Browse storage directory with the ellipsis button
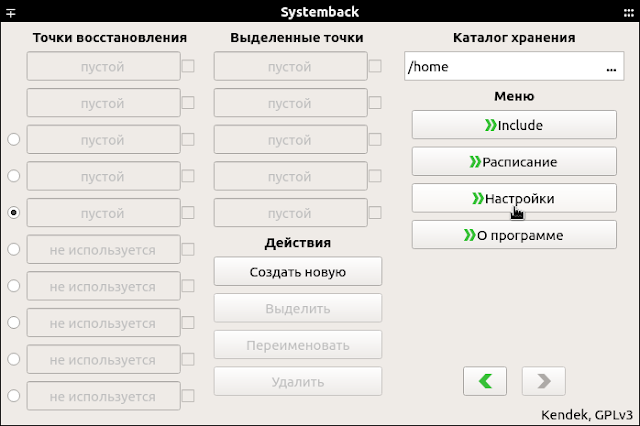Viewport: 640px width, 426px height. 611,67
